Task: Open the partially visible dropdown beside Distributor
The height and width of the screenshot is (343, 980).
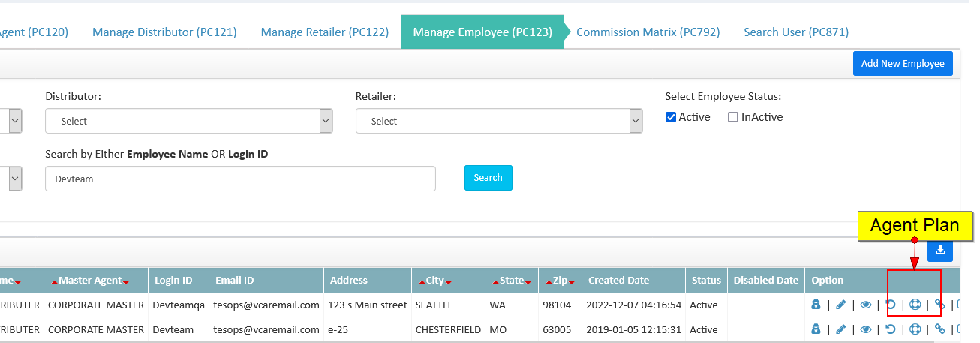Action: pos(11,121)
